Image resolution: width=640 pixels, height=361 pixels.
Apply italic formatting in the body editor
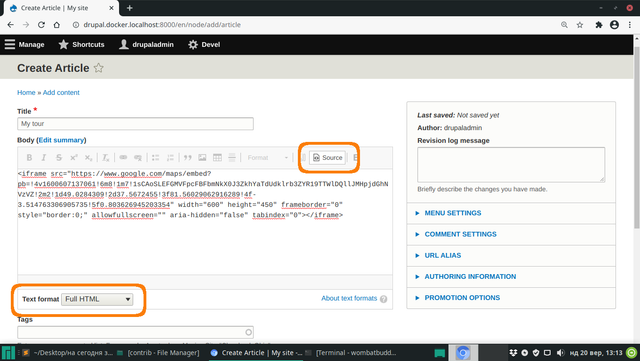44,158
